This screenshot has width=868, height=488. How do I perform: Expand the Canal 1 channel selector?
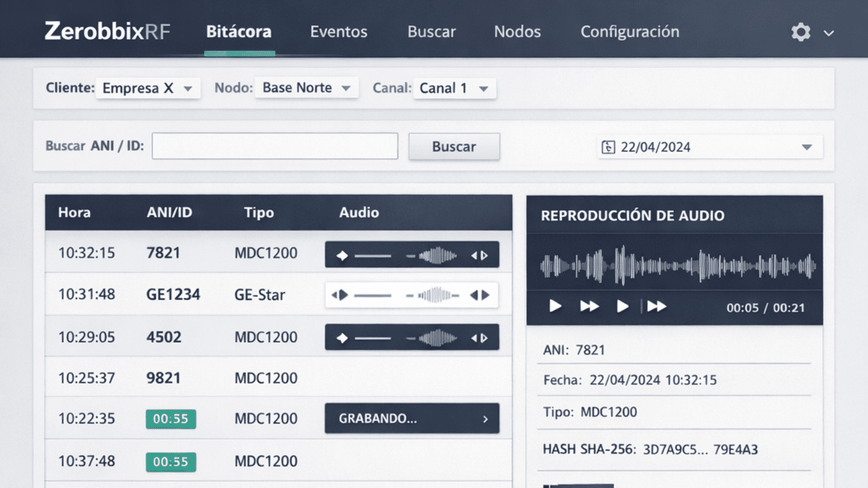[454, 88]
